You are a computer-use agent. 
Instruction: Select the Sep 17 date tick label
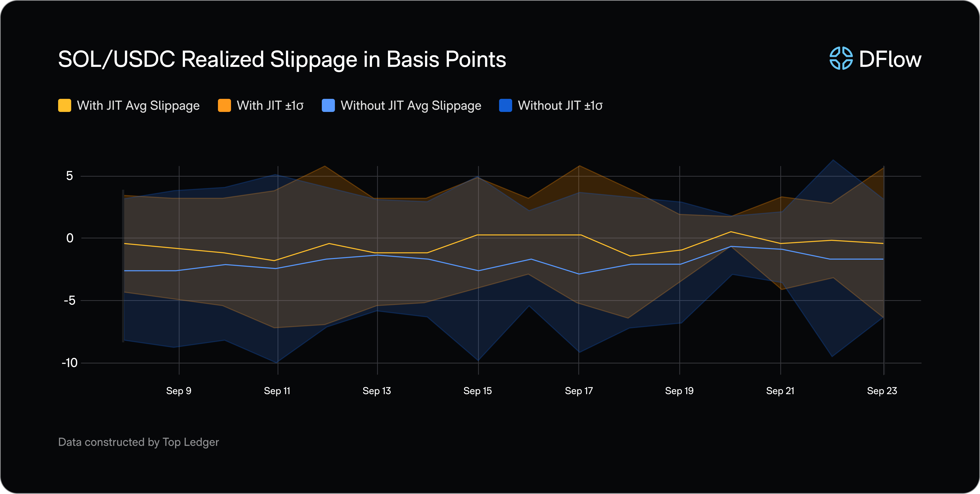click(579, 391)
